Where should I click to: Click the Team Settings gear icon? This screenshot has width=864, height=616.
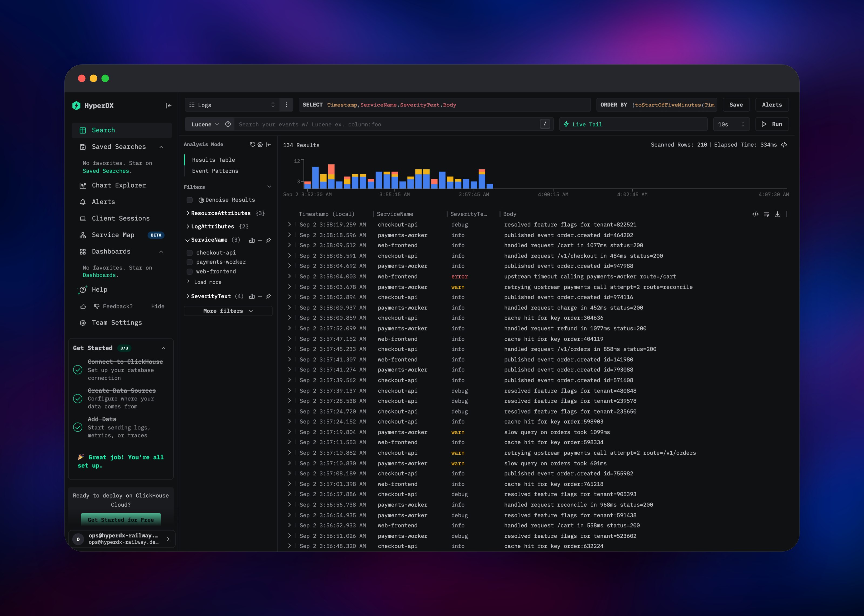click(83, 323)
